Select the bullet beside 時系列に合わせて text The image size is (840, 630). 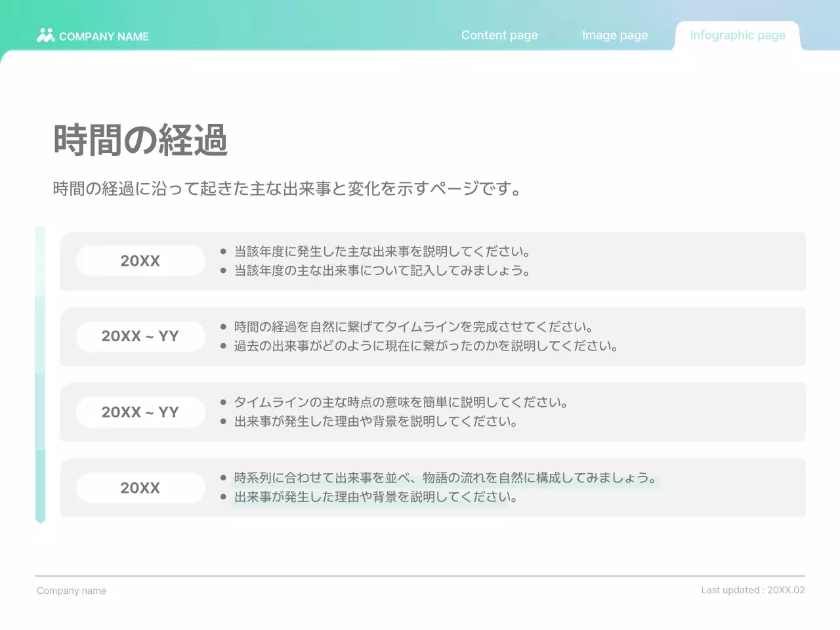pos(224,477)
